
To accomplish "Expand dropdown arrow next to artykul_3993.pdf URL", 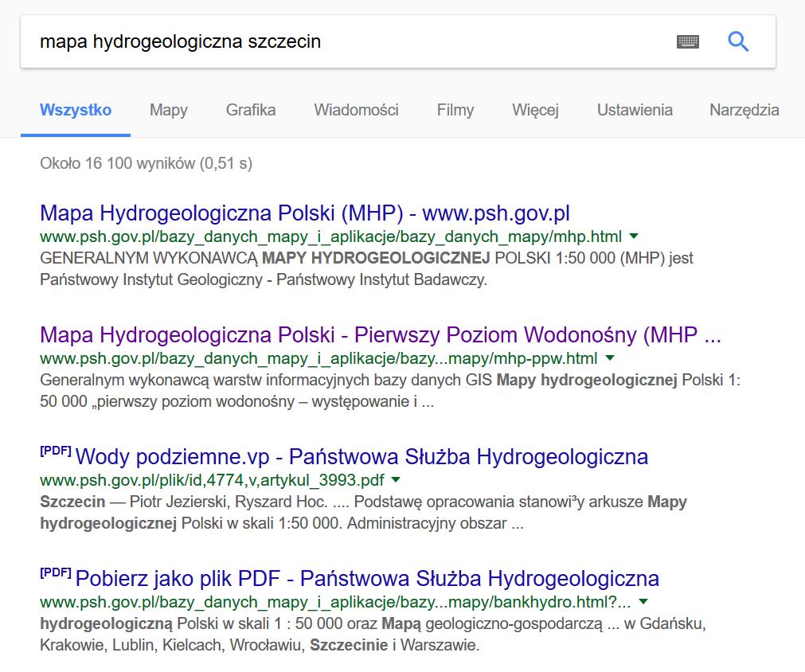I will tap(396, 479).
